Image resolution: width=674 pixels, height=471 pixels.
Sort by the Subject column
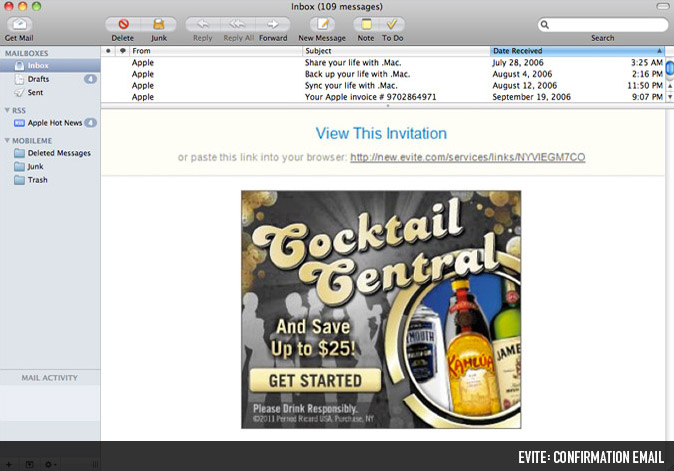[396, 51]
